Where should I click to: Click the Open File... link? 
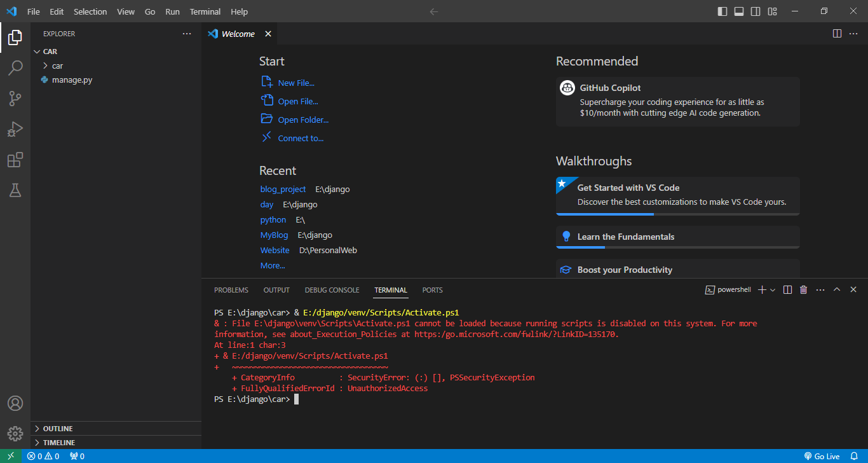(x=290, y=101)
